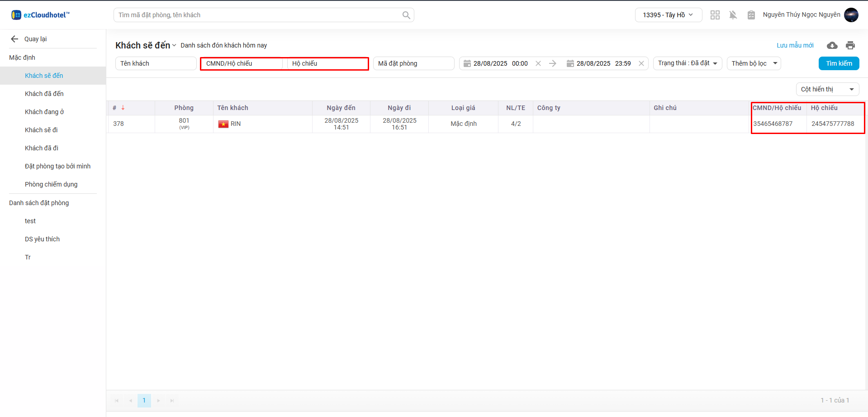Clear the start date with X icon
The width and height of the screenshot is (868, 417).
[538, 63]
